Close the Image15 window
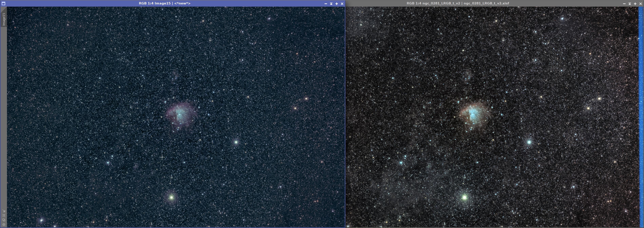This screenshot has height=228, width=644. [342, 4]
